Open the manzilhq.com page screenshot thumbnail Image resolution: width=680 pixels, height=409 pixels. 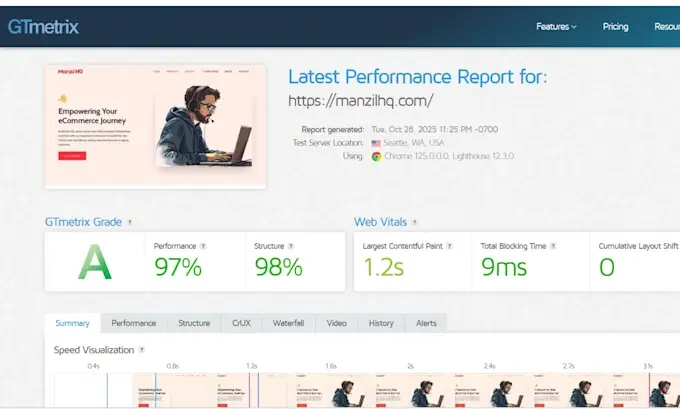click(x=156, y=127)
